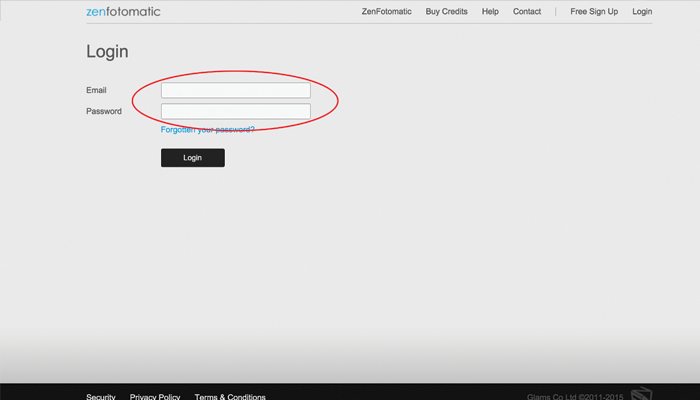Screen dimensions: 700x400
Task: Open the Help page
Action: pyautogui.click(x=490, y=12)
